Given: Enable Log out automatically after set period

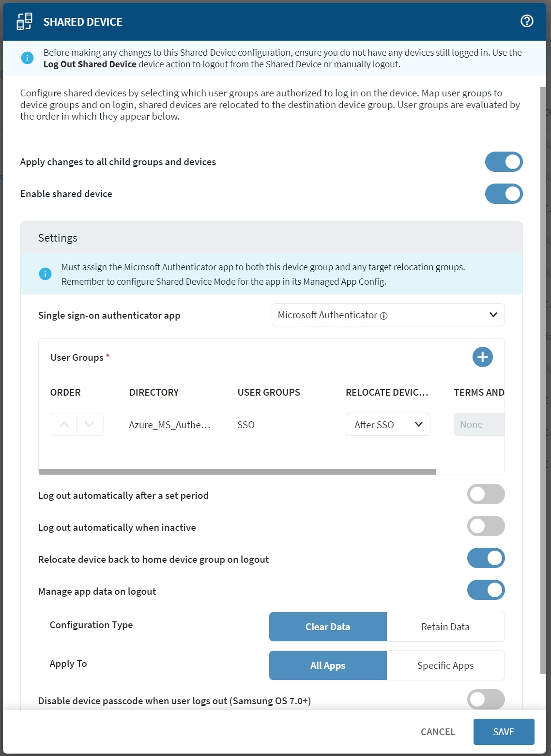Looking at the screenshot, I should click(486, 494).
